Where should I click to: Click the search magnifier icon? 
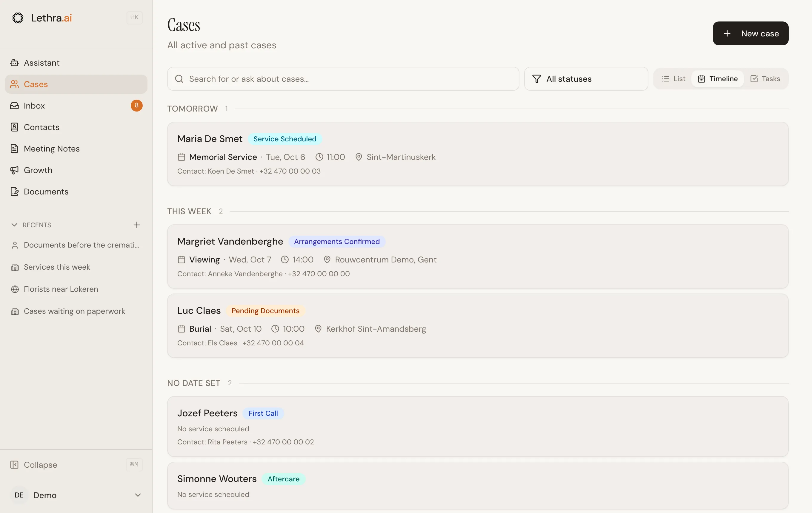click(x=179, y=79)
